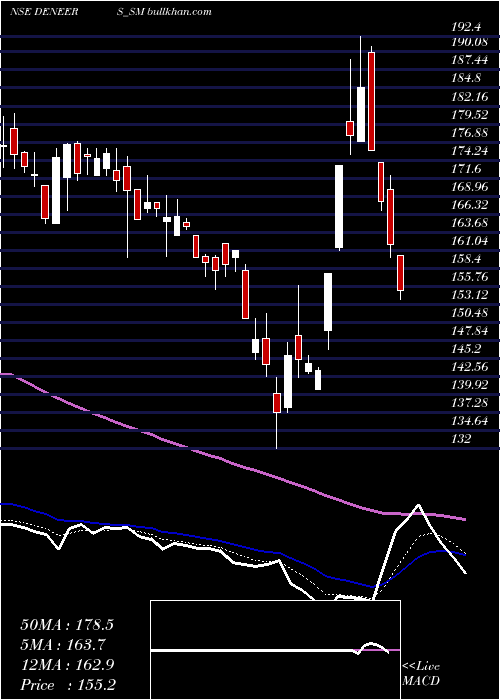500x700 pixels.
Task: Click the 12MA : 162.9 readout
Action: click(x=67, y=665)
